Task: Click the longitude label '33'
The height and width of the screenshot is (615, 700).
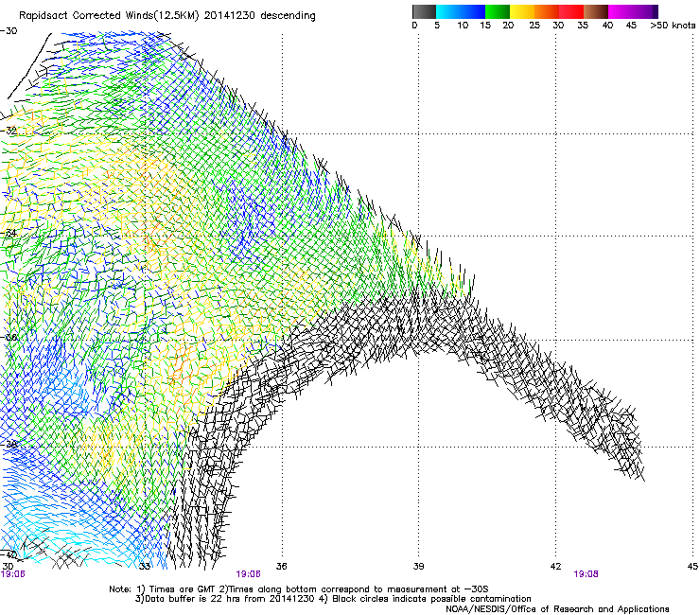Action: click(x=145, y=567)
